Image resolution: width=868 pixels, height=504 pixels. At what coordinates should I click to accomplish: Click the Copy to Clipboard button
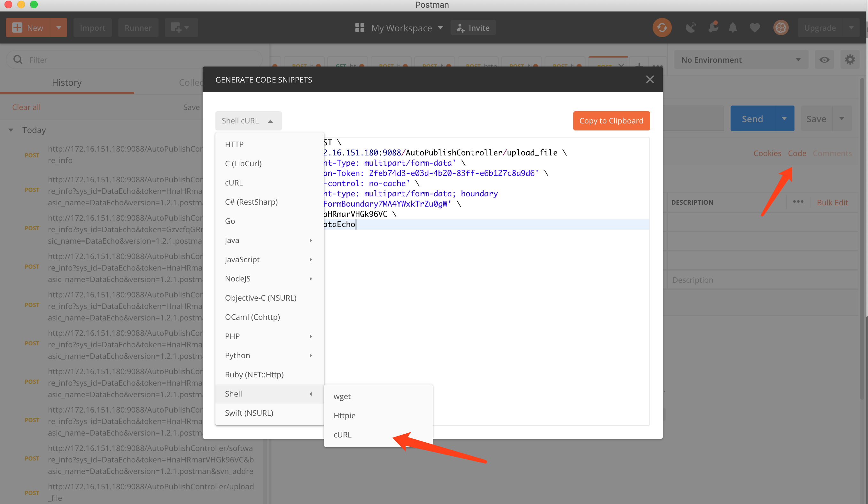[x=611, y=121]
